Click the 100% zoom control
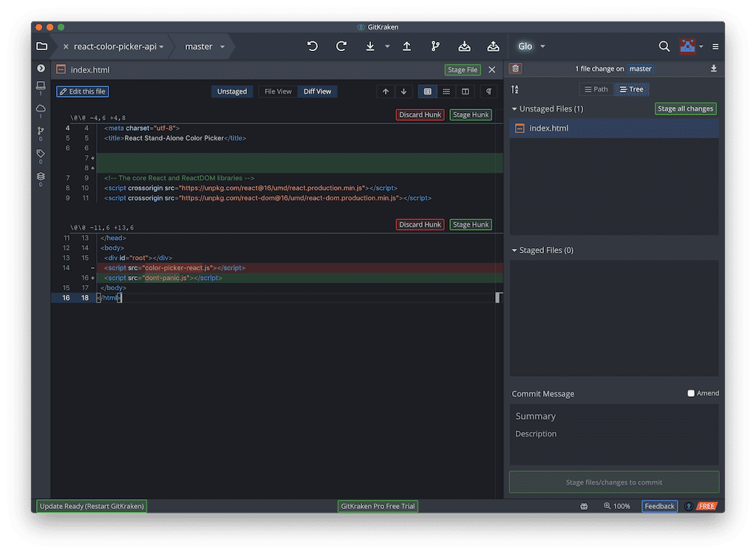Viewport: 756px width, 554px height. (x=616, y=506)
